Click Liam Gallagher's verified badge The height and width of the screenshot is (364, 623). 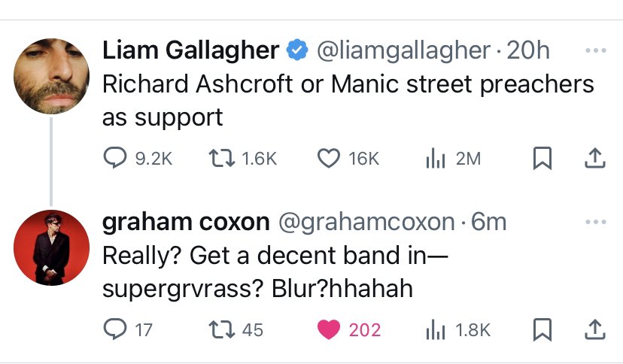(x=297, y=51)
